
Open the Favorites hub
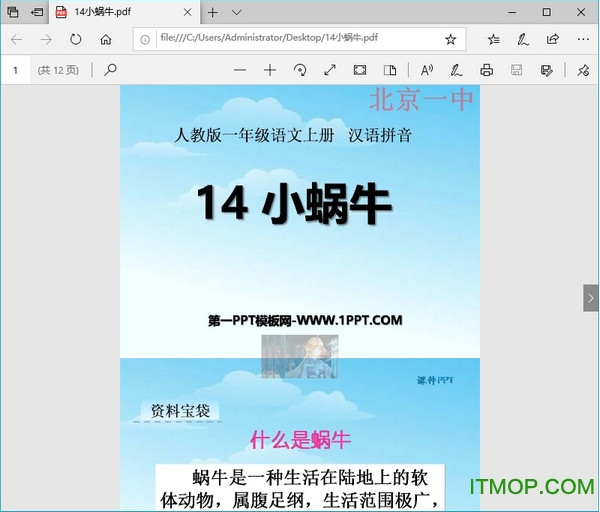[494, 39]
